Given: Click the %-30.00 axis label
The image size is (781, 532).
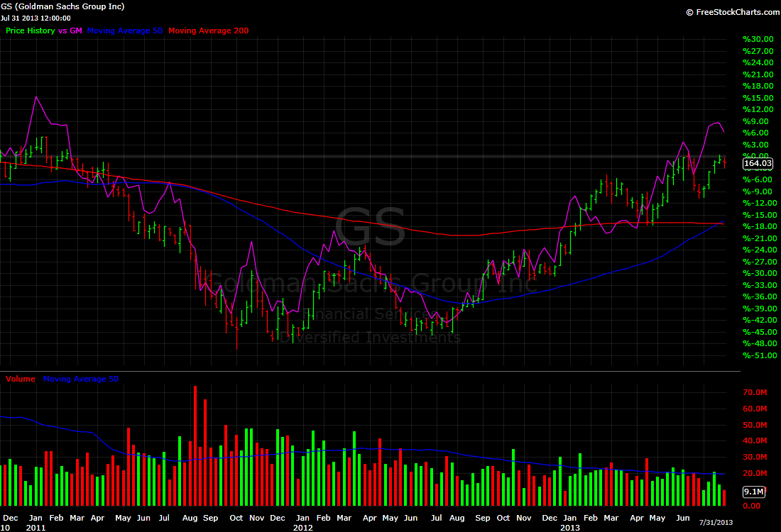Looking at the screenshot, I should tap(760, 272).
